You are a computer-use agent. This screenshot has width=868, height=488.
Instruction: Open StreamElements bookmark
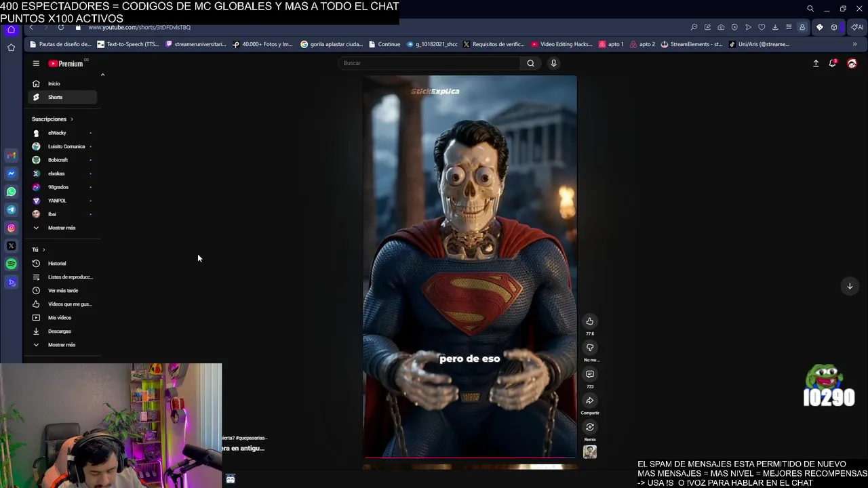coord(692,44)
